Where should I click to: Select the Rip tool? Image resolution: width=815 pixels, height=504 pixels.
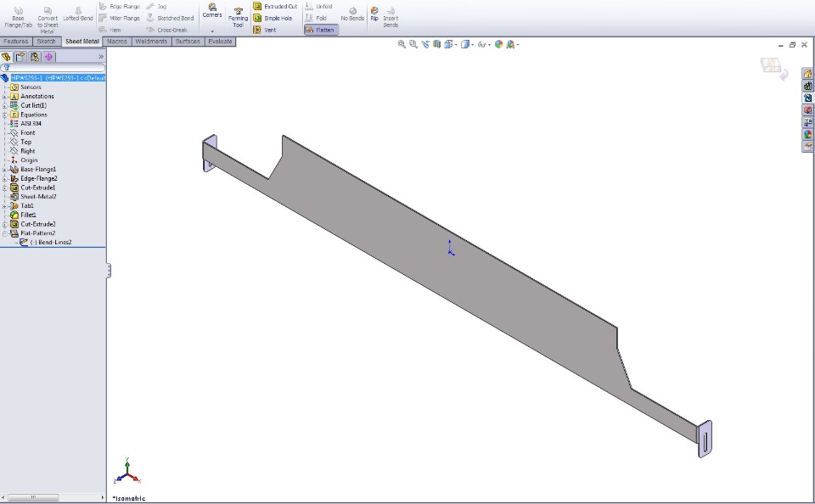click(374, 14)
